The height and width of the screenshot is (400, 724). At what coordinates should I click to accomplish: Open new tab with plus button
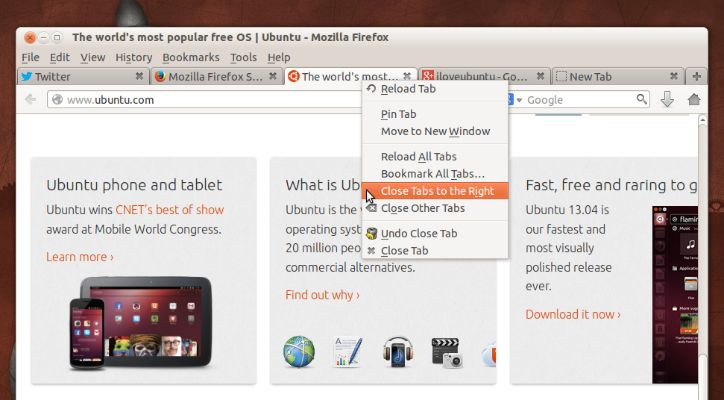click(x=697, y=76)
